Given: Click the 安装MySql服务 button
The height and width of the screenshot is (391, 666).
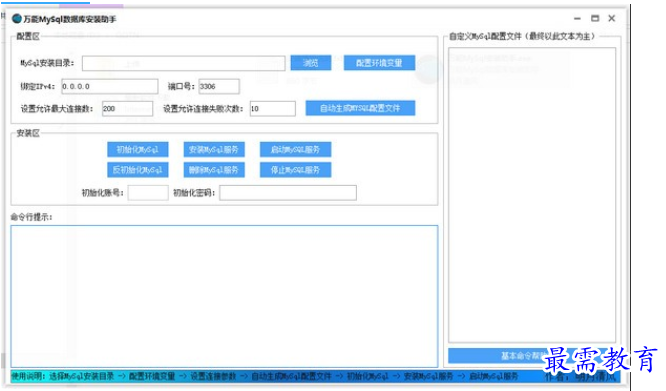Looking at the screenshot, I should point(214,149).
